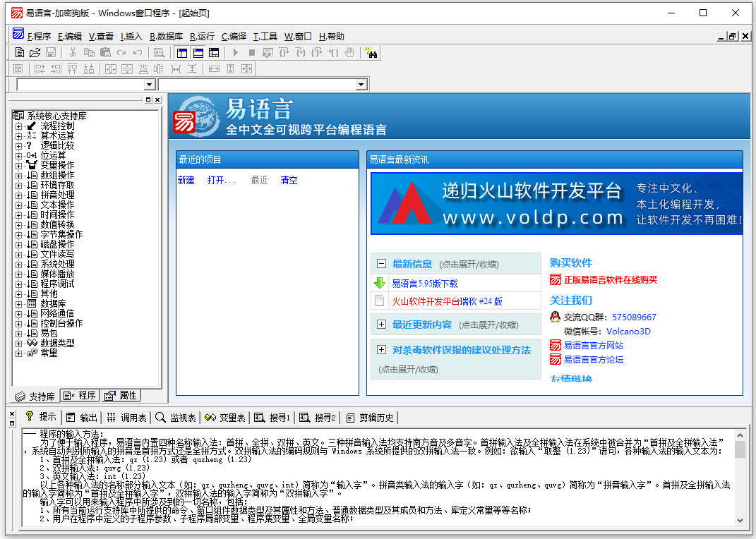Expand the 数据库 node in the support library tree

pos(19,304)
